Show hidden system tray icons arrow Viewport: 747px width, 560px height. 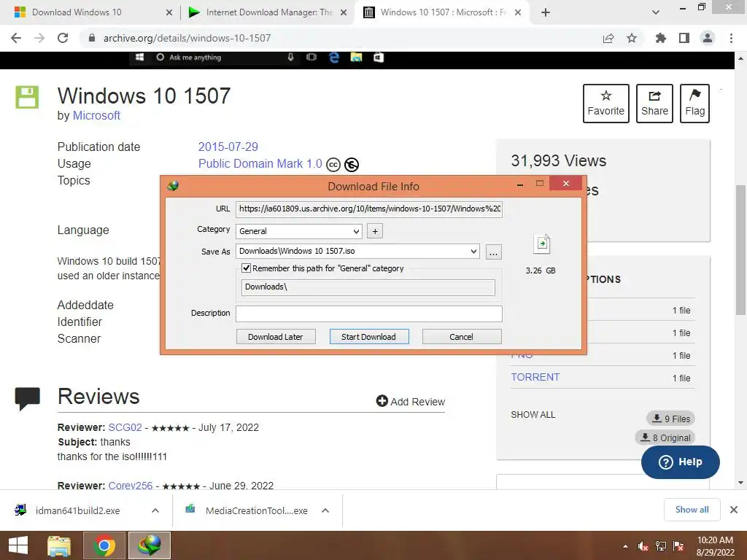[x=625, y=546]
